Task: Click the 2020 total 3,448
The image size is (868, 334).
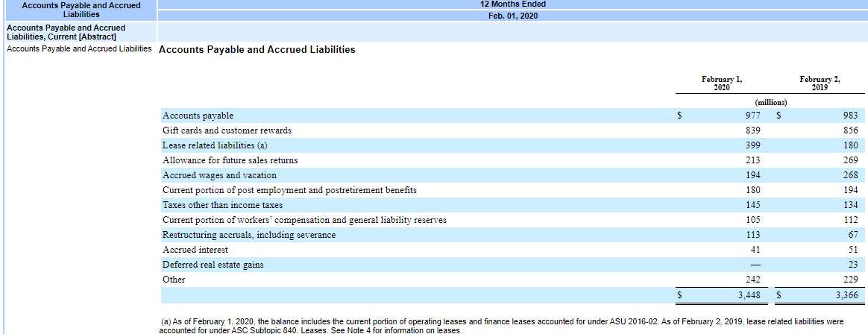Action: pos(749,295)
